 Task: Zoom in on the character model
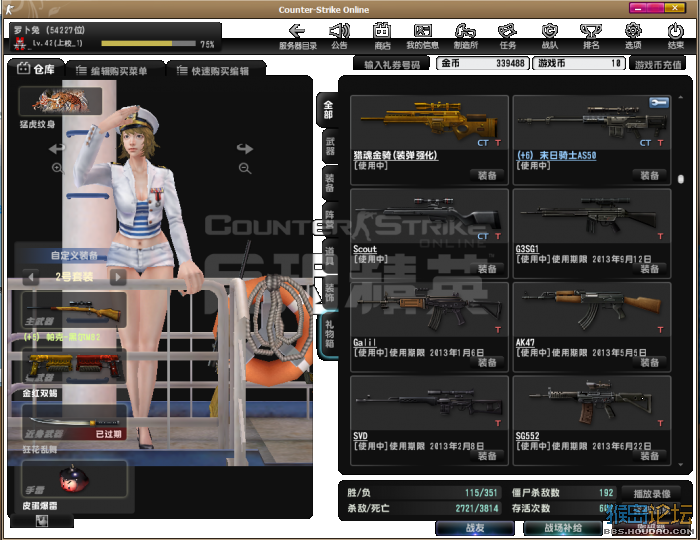58,168
